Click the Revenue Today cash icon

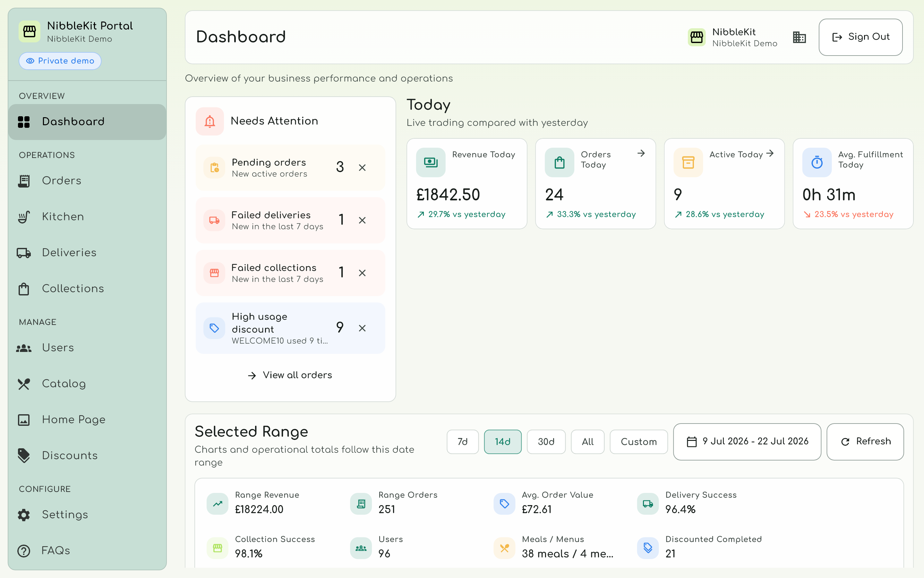(431, 162)
